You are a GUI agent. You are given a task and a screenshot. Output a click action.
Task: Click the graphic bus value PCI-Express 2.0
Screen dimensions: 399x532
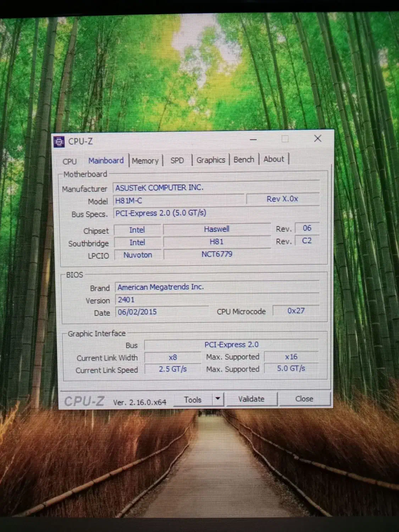tap(232, 345)
